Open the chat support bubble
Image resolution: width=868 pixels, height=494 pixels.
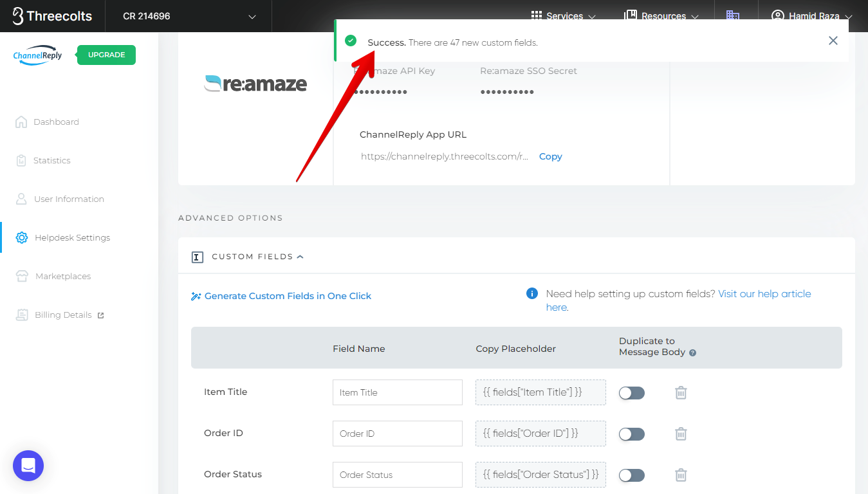pos(28,466)
